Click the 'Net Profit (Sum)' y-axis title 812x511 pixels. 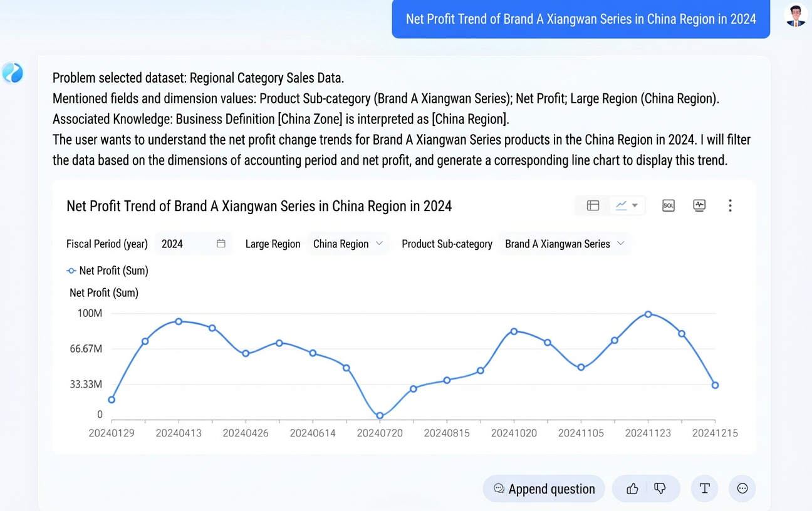point(104,292)
